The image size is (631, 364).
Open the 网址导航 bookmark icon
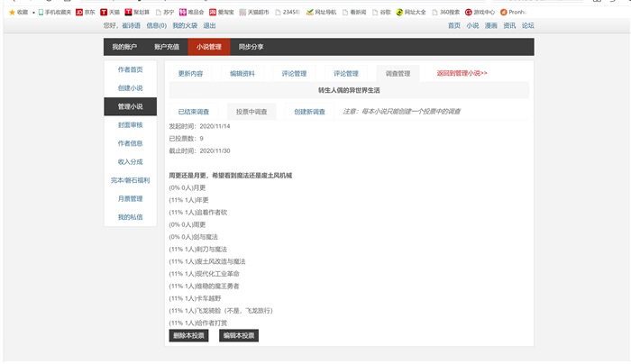click(310, 12)
